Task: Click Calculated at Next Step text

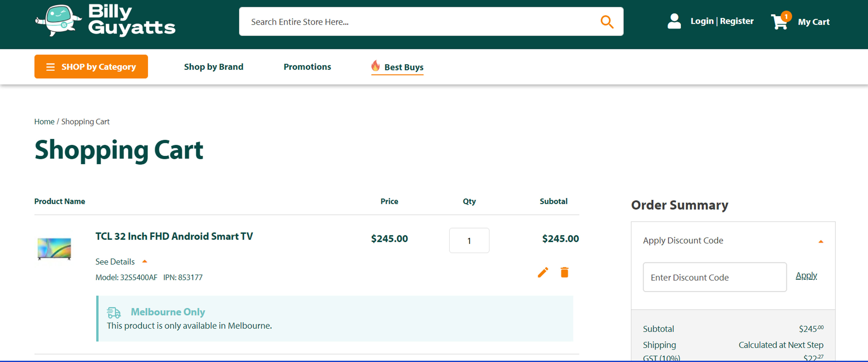Action: [x=781, y=345]
